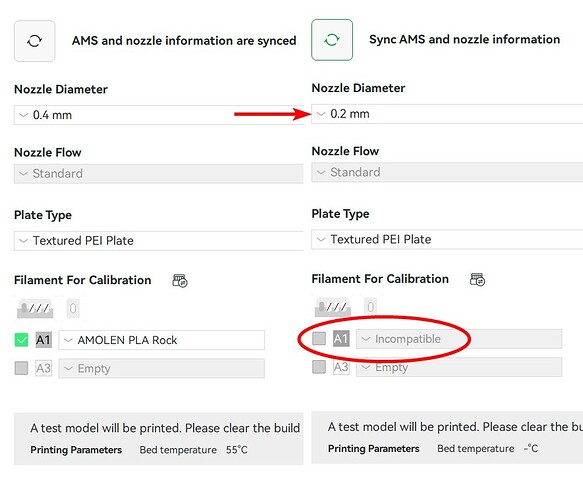The image size is (583, 500).
Task: Check the A1 Incompatible checkbox
Action: (319, 338)
